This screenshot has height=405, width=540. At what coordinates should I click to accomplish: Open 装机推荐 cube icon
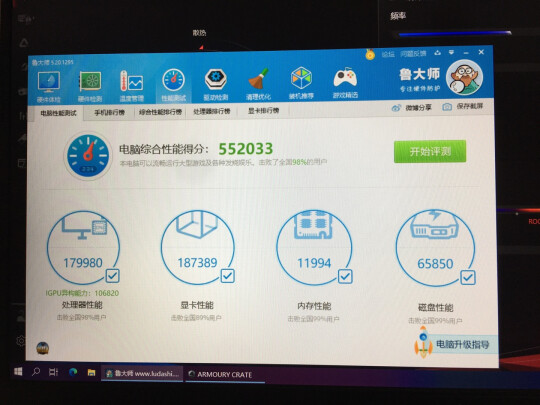(x=301, y=83)
